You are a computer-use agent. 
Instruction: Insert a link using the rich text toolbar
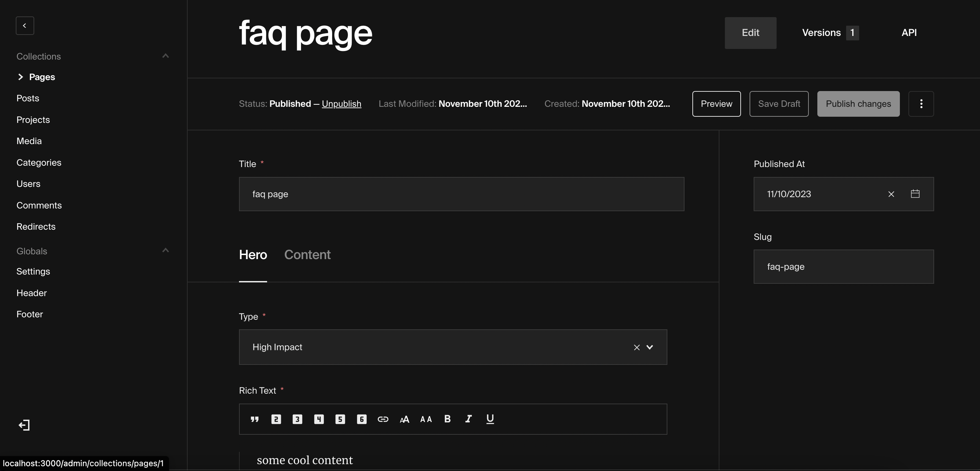tap(383, 419)
